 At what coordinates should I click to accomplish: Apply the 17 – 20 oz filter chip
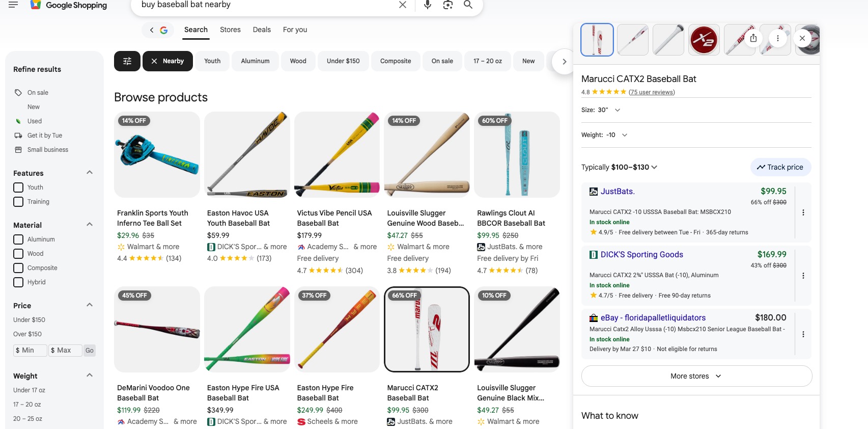[x=488, y=61]
